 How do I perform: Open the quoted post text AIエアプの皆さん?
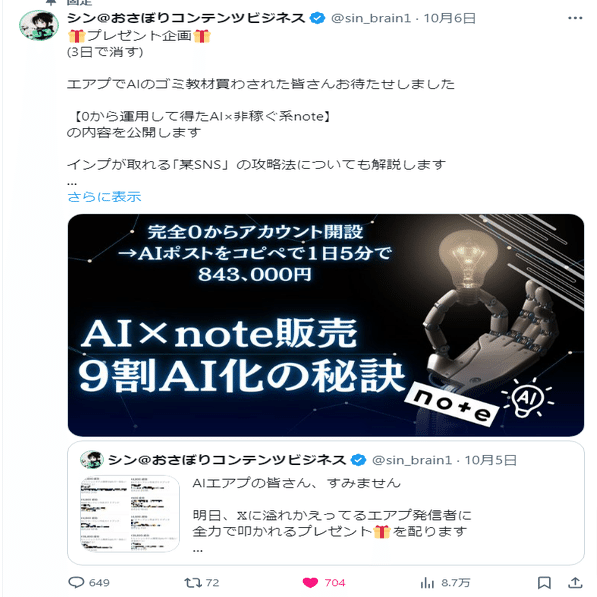pyautogui.click(x=297, y=483)
